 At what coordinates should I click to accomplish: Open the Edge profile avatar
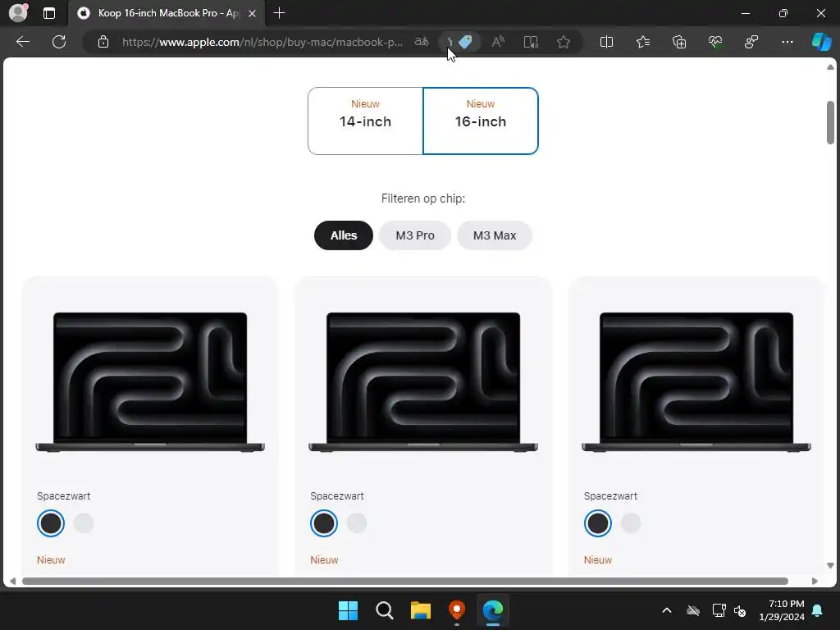click(x=18, y=13)
